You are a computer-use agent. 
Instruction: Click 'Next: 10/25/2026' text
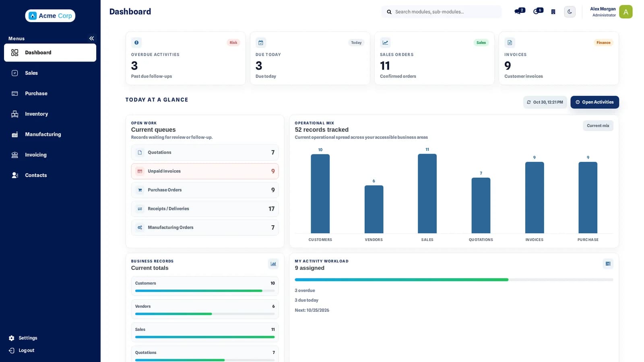tap(312, 310)
